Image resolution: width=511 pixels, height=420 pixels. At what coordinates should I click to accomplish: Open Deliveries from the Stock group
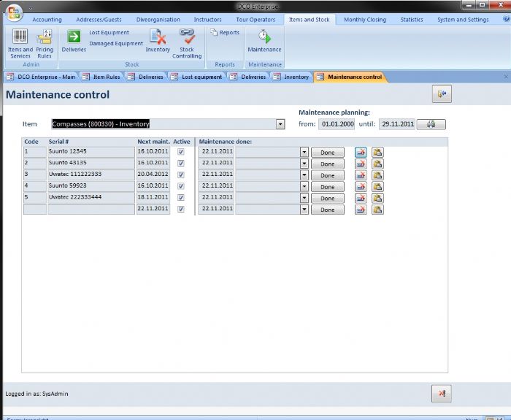click(74, 39)
